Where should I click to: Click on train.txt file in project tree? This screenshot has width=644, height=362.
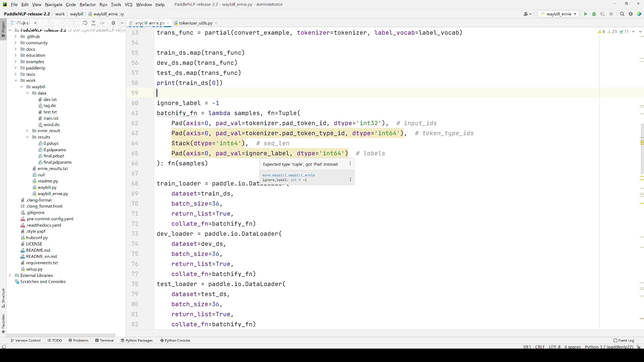click(x=51, y=118)
